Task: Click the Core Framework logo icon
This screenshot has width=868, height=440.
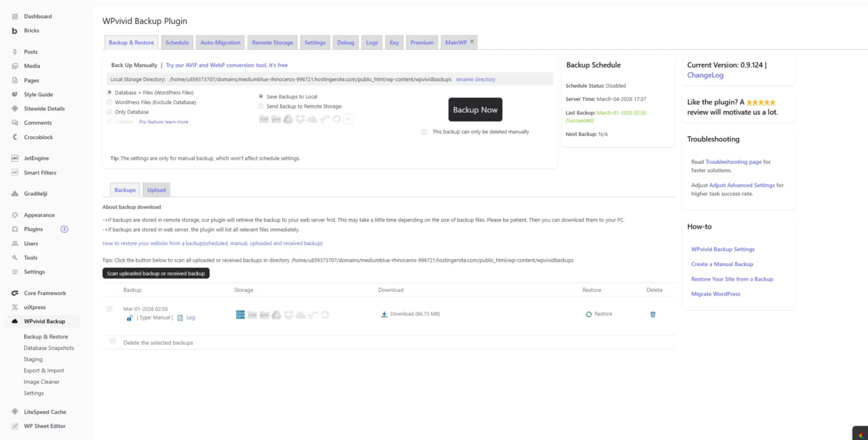Action: (x=15, y=293)
